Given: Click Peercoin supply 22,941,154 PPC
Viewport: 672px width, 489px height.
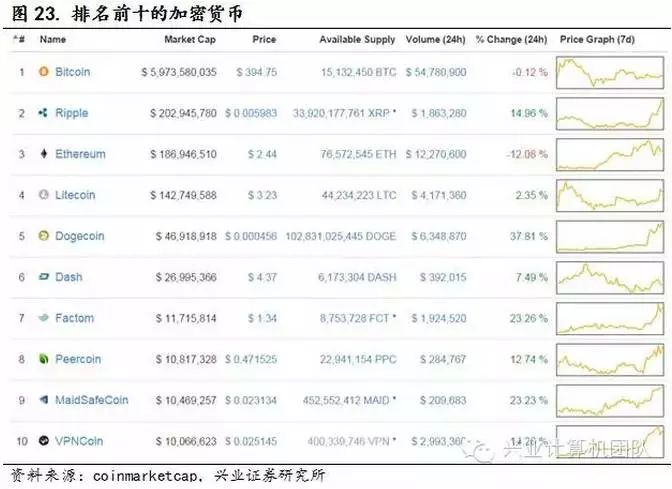Looking at the screenshot, I should 358,359.
